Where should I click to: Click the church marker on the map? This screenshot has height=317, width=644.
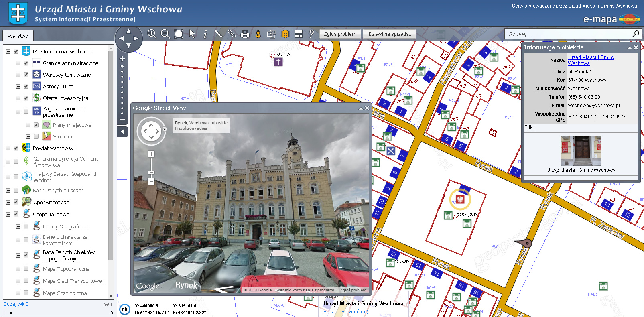pyautogui.click(x=278, y=61)
